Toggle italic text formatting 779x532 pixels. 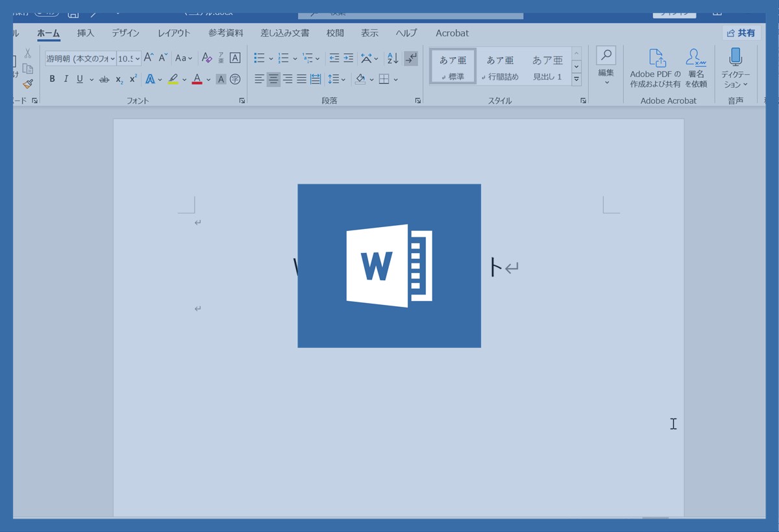coord(66,79)
